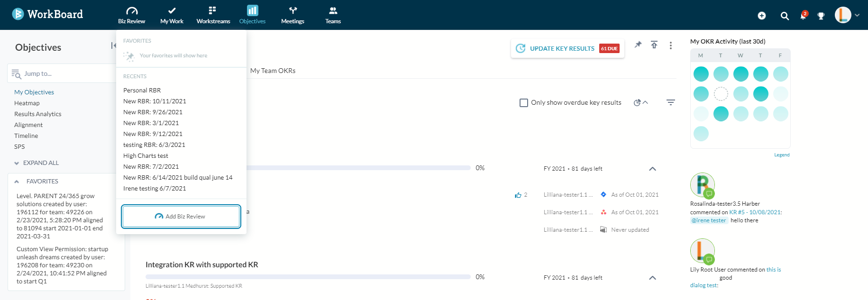Go to My Objectives in sidebar
This screenshot has width=868, height=300.
click(x=34, y=92)
